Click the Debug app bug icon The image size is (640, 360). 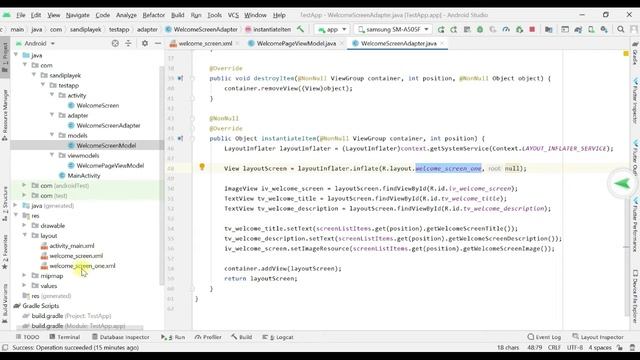coord(480,29)
